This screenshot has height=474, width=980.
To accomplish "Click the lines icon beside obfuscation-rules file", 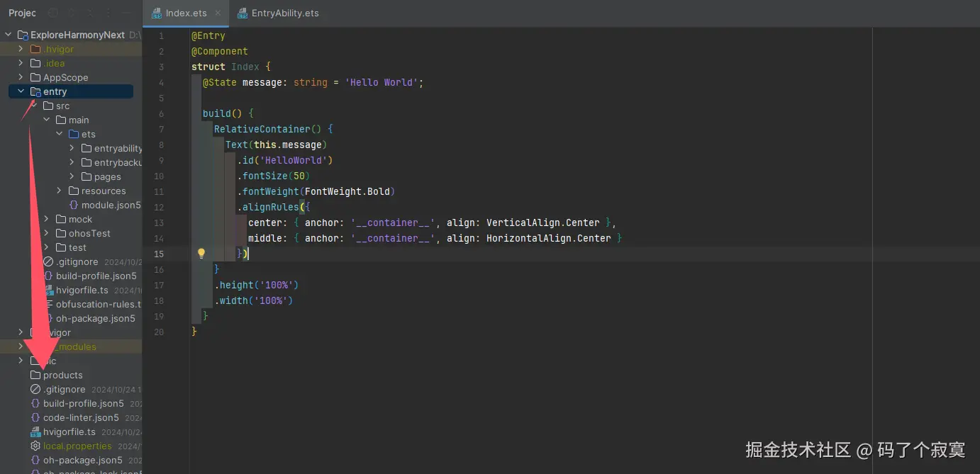I will coord(49,304).
